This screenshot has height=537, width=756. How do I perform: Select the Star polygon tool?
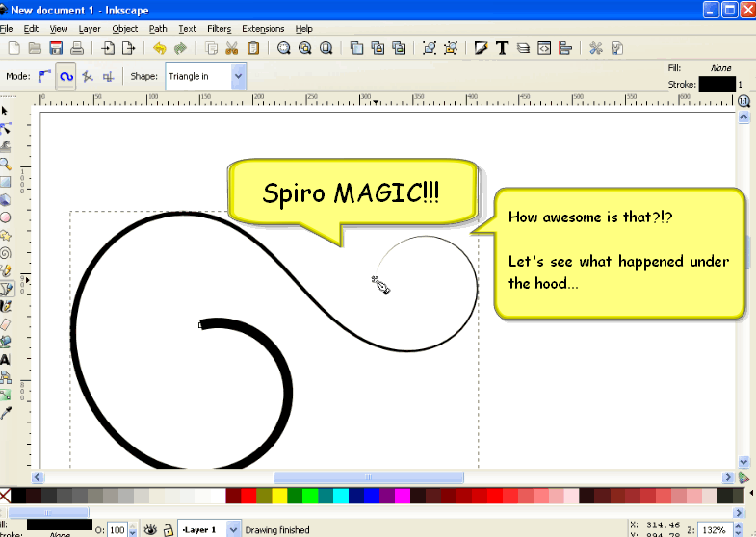pyautogui.click(x=5, y=236)
